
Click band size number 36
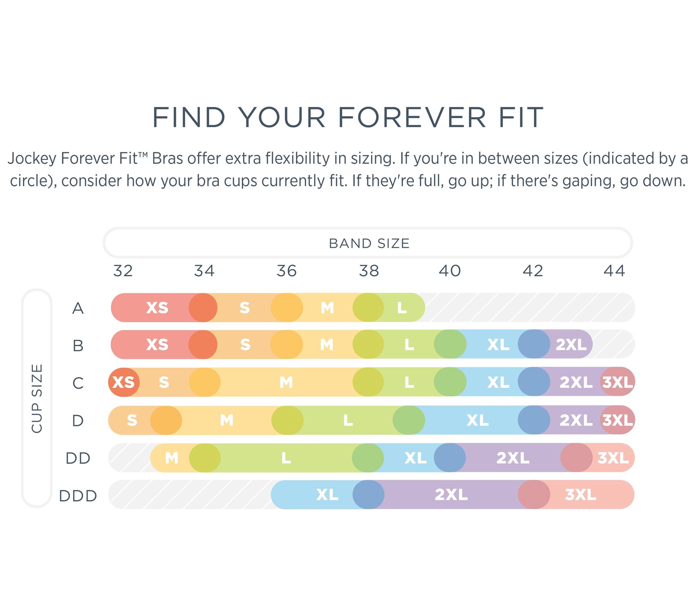[287, 271]
